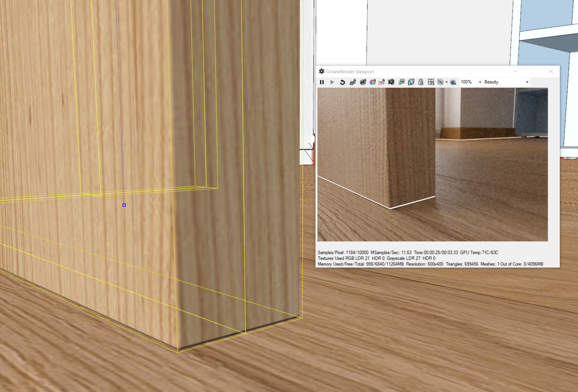578x392 pixels.
Task: Save render image with green arrow icon
Action: (401, 82)
